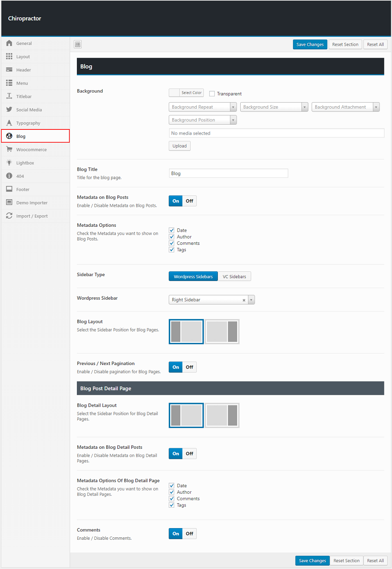392x569 pixels.
Task: Click the Lightbox bulb icon
Action: (9, 163)
